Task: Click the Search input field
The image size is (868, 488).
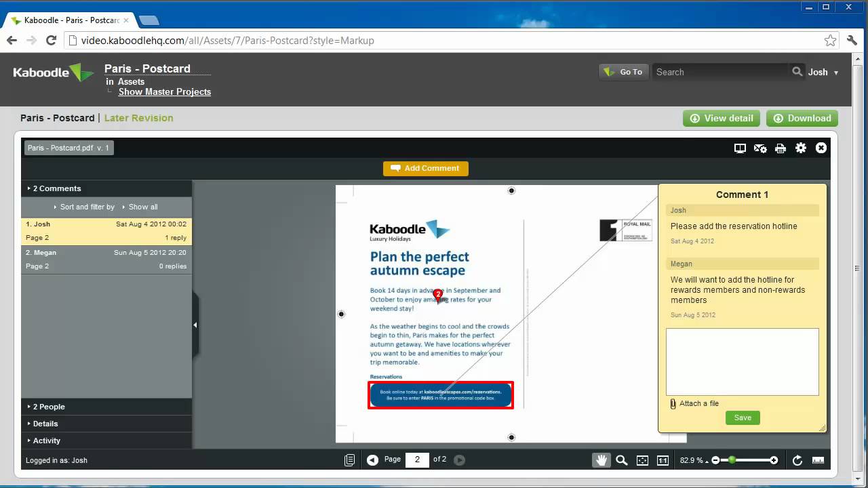Action: [x=721, y=72]
